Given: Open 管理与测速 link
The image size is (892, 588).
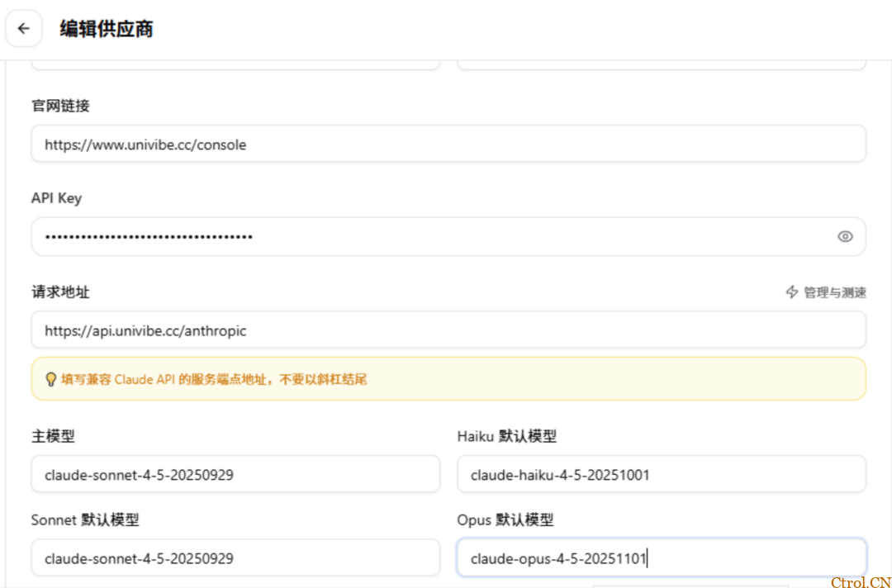Looking at the screenshot, I should tap(834, 292).
